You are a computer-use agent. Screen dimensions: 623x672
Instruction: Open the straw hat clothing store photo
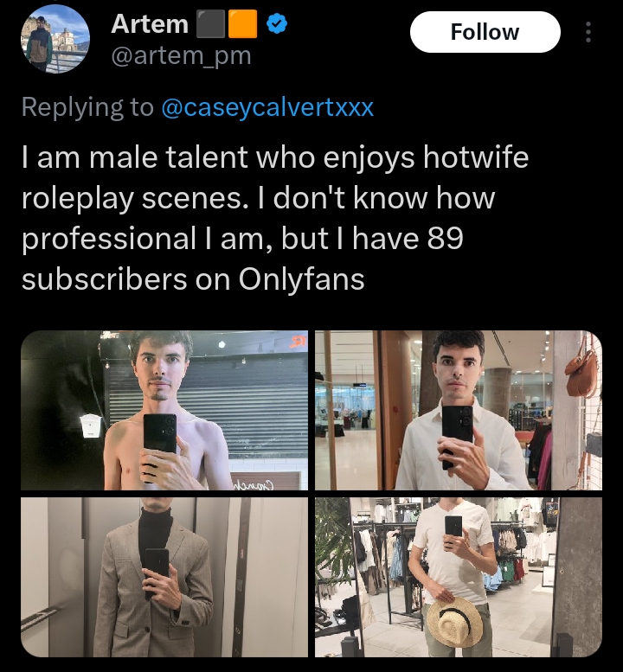pos(459,577)
